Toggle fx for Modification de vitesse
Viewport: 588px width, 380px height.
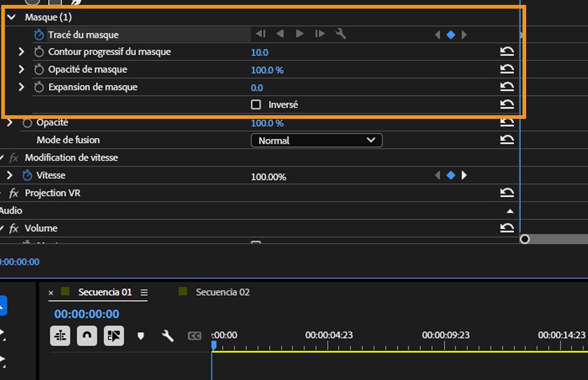point(14,158)
